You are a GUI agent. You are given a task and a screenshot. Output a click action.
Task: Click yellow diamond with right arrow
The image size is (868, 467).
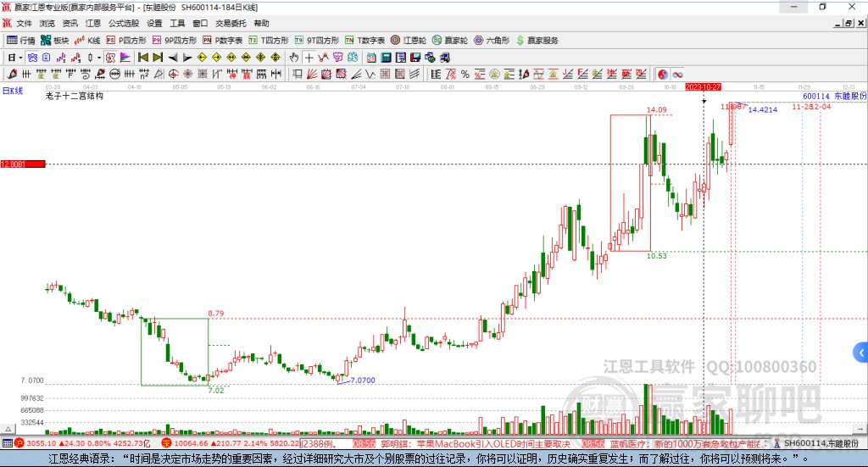tap(216, 58)
